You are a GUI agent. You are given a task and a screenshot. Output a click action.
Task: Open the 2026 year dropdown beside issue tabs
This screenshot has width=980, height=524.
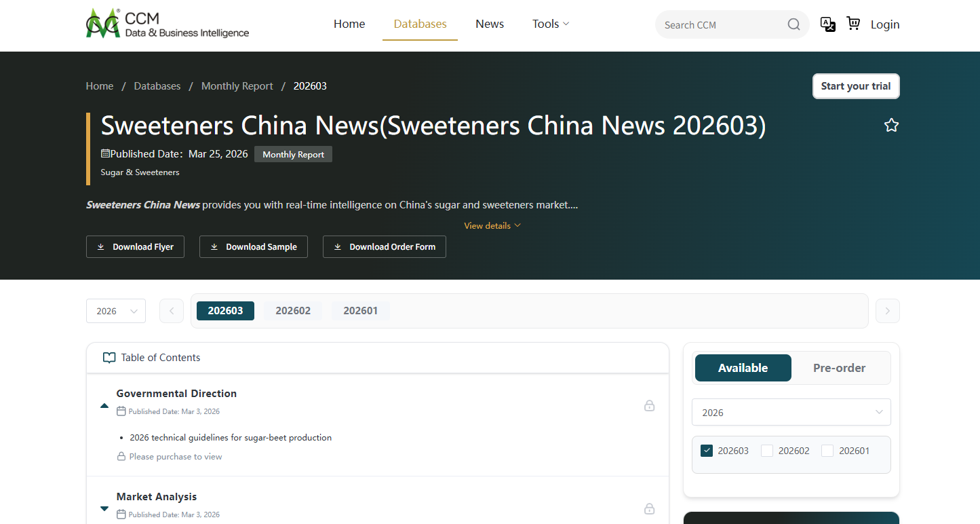pos(115,310)
